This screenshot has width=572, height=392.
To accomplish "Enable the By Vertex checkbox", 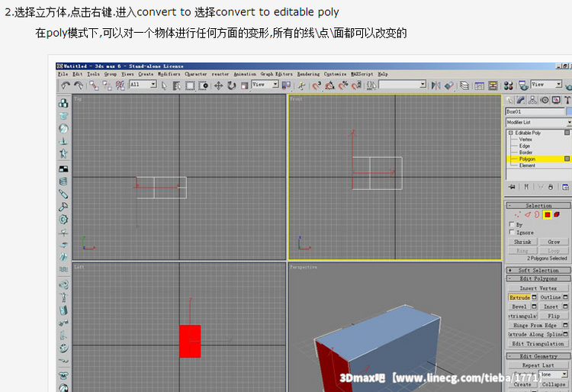I will coord(512,224).
